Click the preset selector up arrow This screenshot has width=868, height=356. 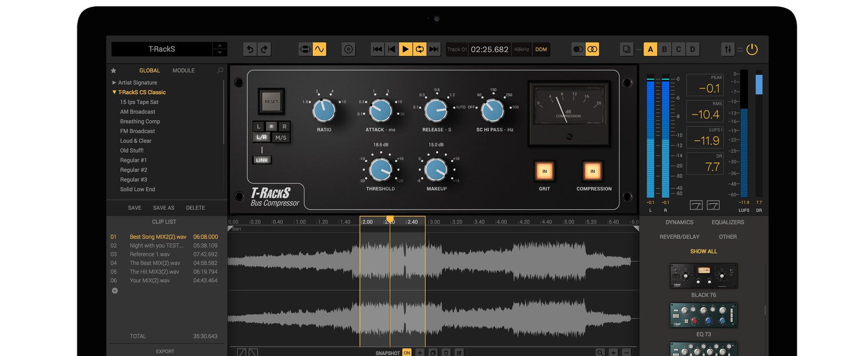[x=220, y=46]
